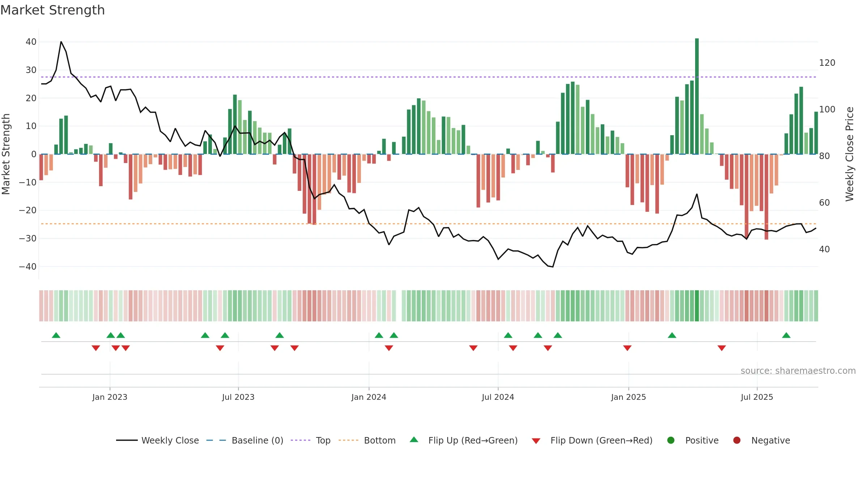Toggle the Positive legend label
Screen dimensions: 868x488
tap(702, 440)
